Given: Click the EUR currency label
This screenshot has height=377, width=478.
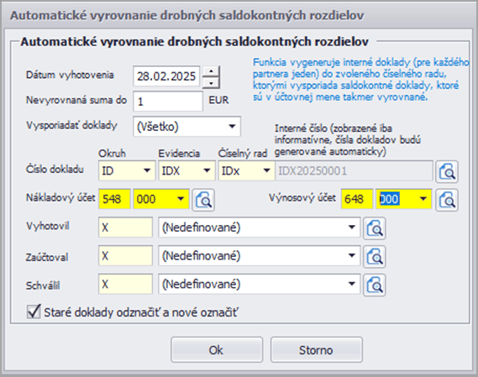Looking at the screenshot, I should (219, 100).
